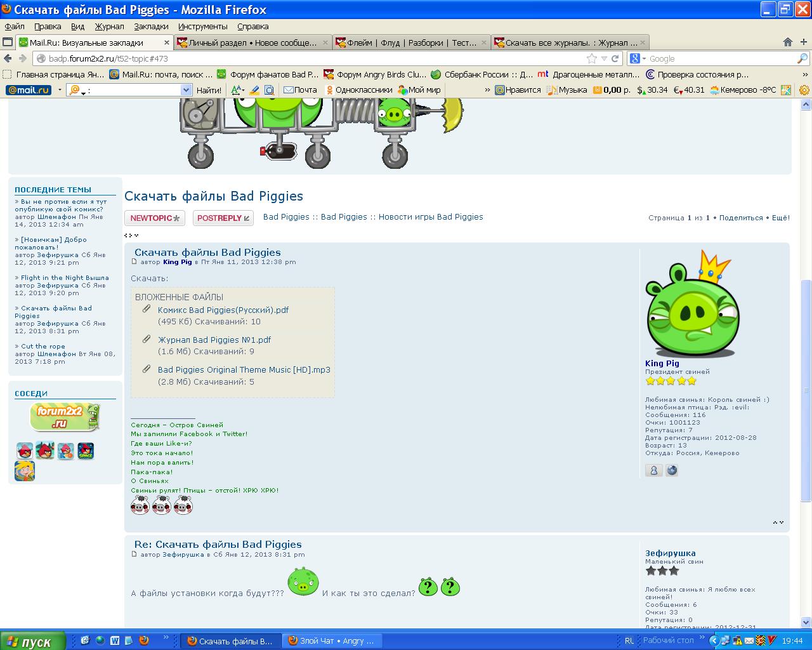Expand the Mail.ru toolbar overflow chevron
The width and height of the screenshot is (812, 650).
point(487,90)
